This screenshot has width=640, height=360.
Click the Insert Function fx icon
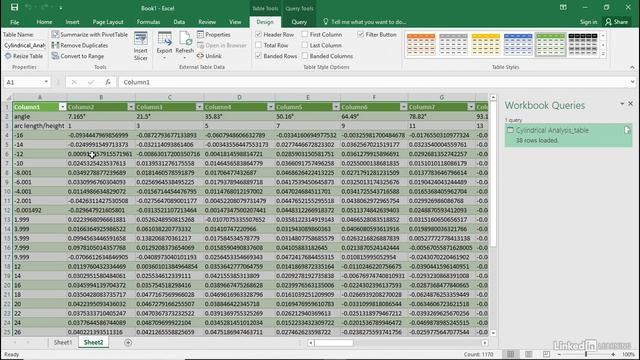click(108, 82)
